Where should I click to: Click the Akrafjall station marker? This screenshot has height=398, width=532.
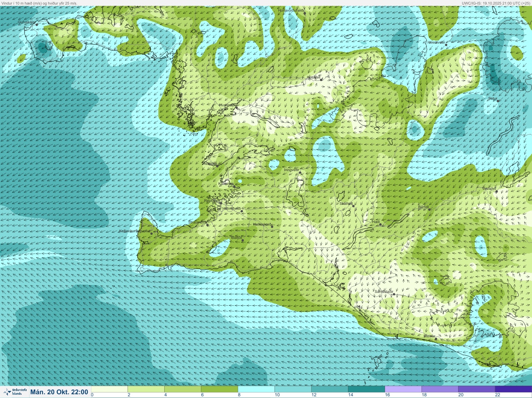(217, 165)
